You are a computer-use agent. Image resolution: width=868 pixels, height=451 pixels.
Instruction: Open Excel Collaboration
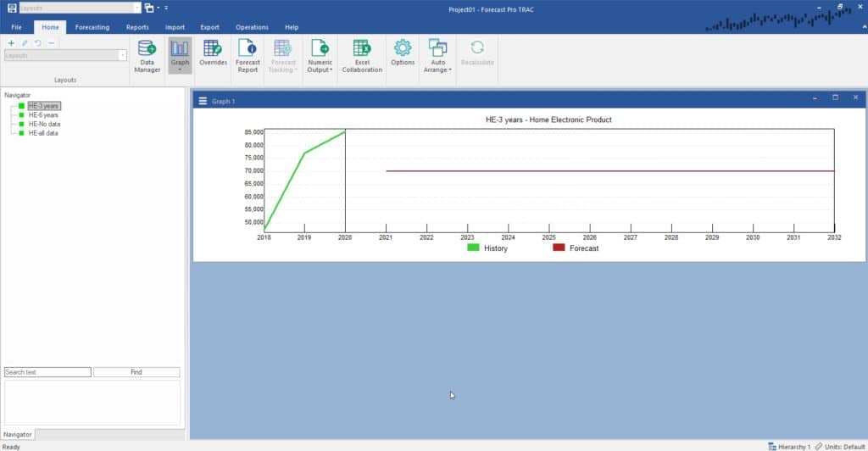(x=362, y=56)
